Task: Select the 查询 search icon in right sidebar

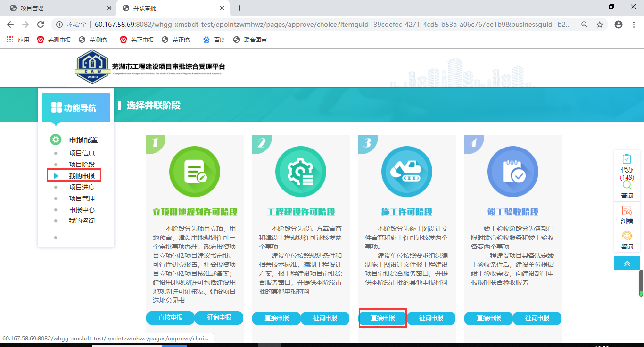Action: [627, 190]
